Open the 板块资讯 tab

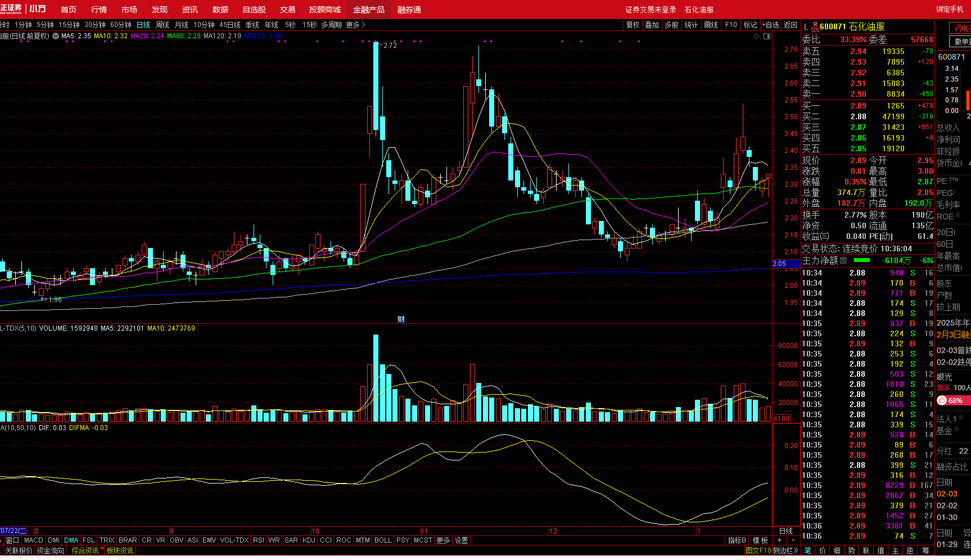click(120, 550)
